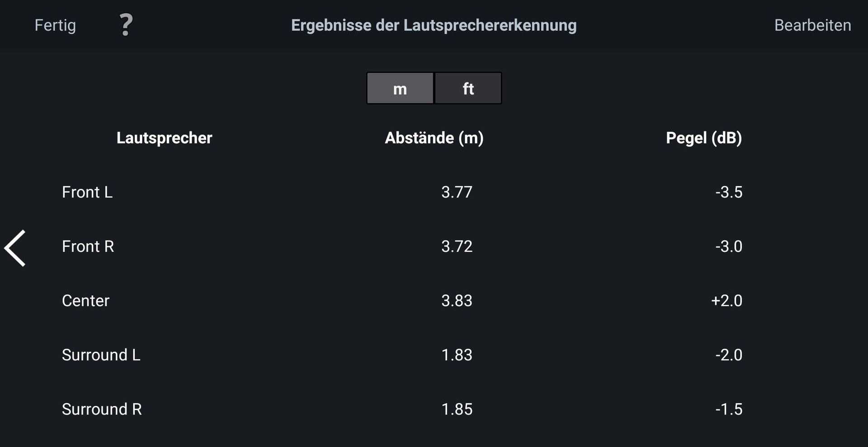Click Surround L distance value 1.83
Image resolution: width=868 pixels, height=447 pixels.
coord(457,355)
